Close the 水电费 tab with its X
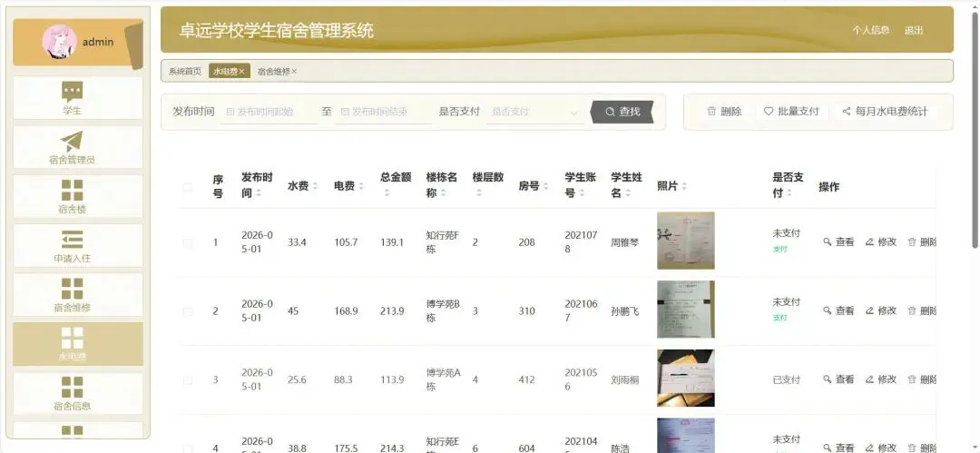The height and width of the screenshot is (453, 980). [241, 72]
